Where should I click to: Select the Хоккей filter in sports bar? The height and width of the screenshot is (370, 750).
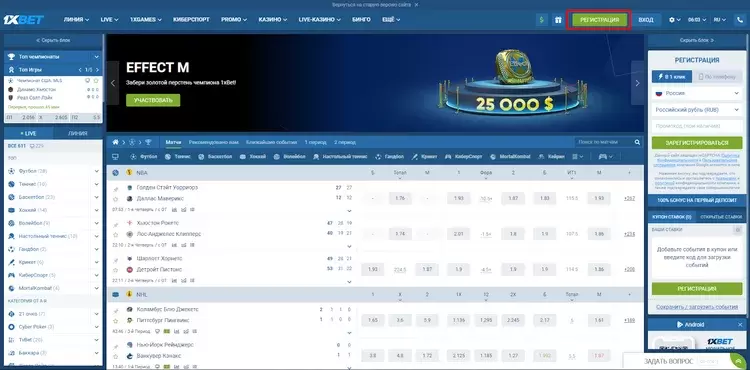(x=253, y=156)
